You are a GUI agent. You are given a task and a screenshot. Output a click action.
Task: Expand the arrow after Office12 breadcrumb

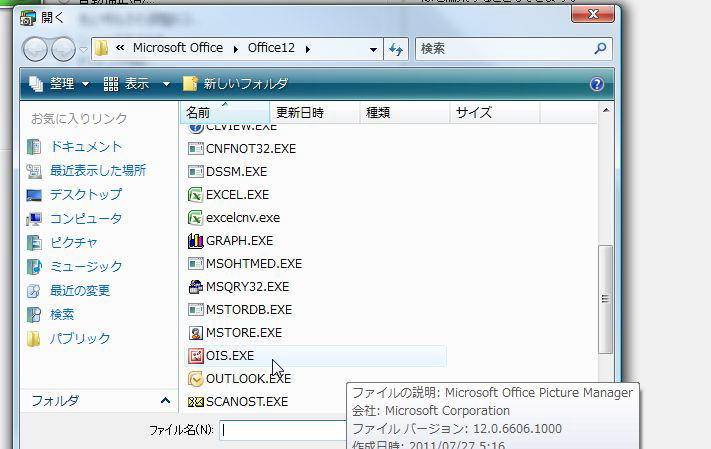click(x=308, y=49)
